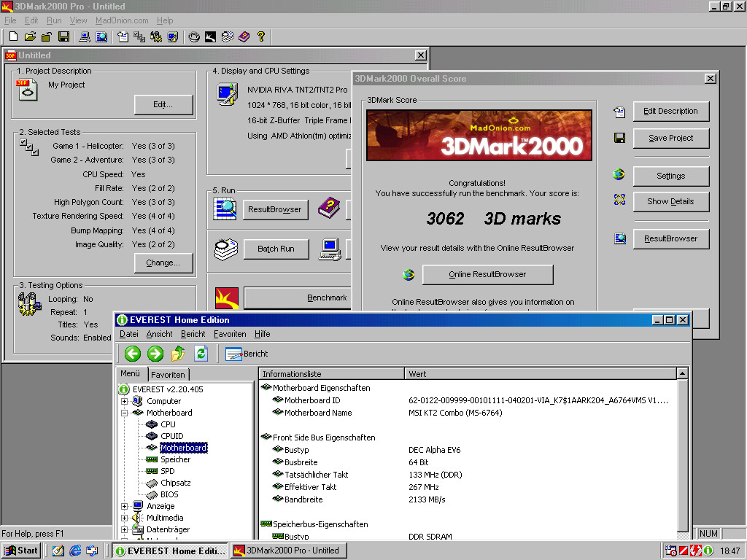The image size is (747, 560).
Task: Click the Bericht report toolbar button
Action: pyautogui.click(x=247, y=354)
